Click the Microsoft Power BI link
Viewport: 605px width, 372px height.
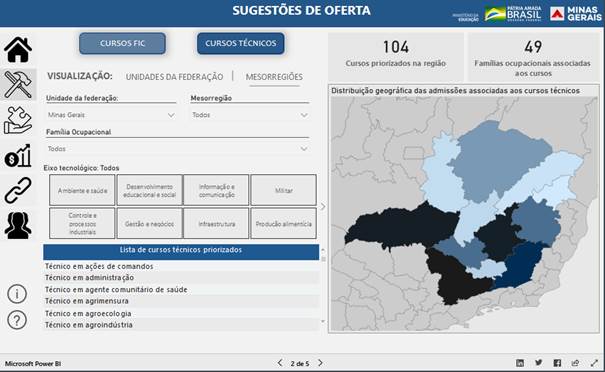(x=33, y=364)
